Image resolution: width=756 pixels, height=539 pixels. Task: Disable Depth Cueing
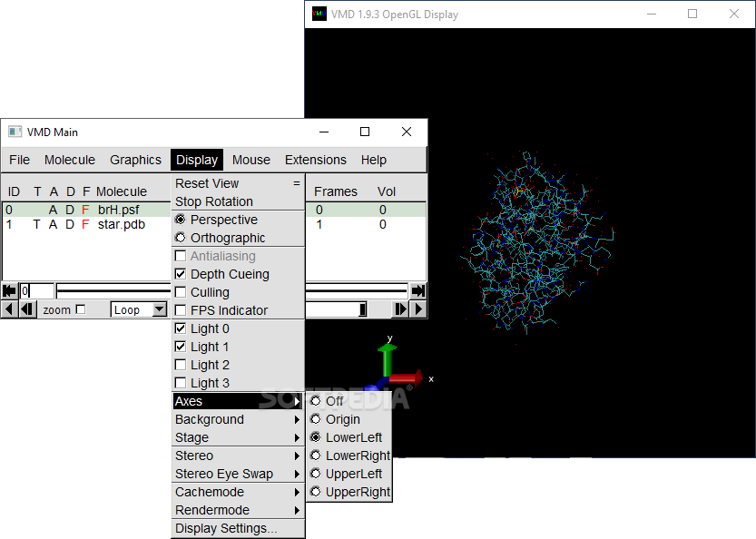[181, 274]
